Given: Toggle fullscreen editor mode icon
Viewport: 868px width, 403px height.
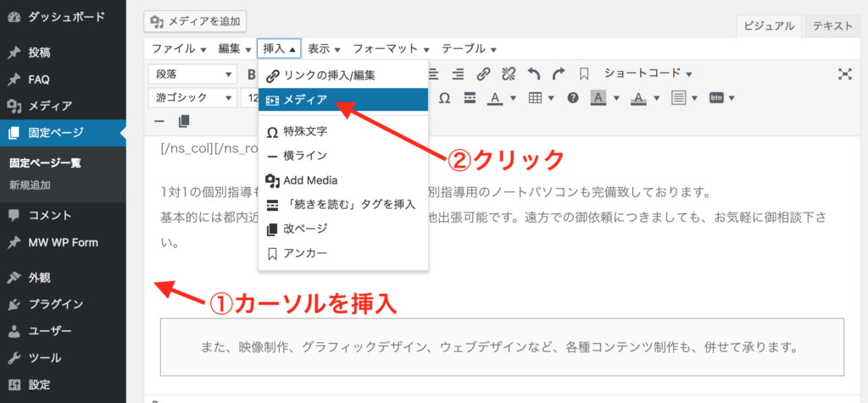Looking at the screenshot, I should point(844,74).
